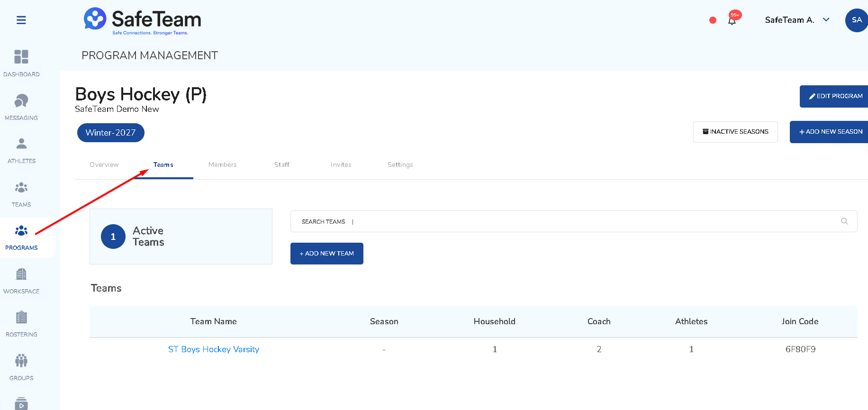The image size is (868, 410).
Task: Select the Teams tab
Action: coord(163,164)
